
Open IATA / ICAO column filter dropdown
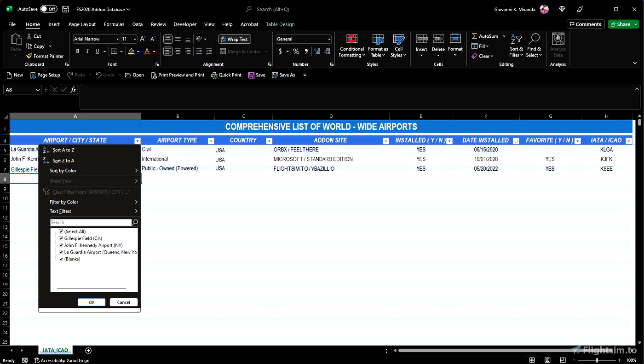point(629,141)
